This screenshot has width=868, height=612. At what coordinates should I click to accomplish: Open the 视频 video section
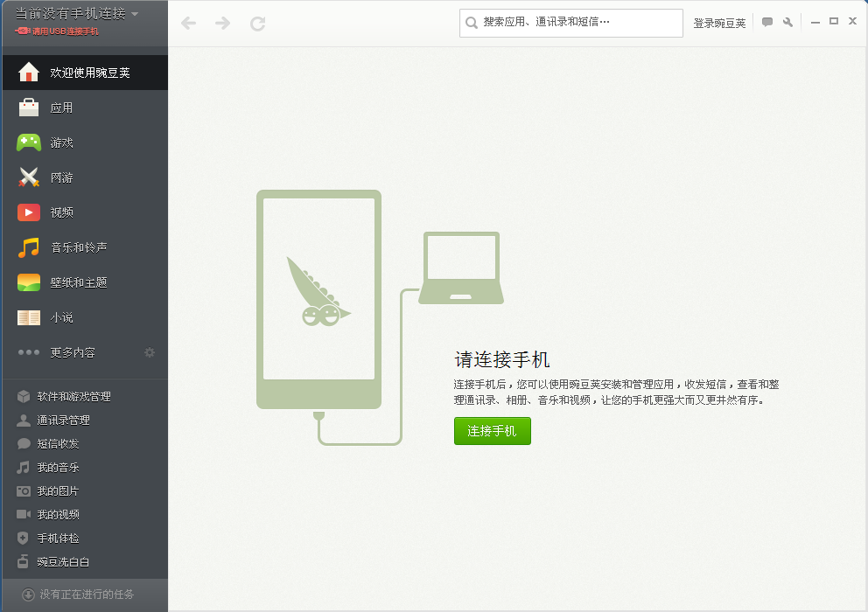pos(85,212)
